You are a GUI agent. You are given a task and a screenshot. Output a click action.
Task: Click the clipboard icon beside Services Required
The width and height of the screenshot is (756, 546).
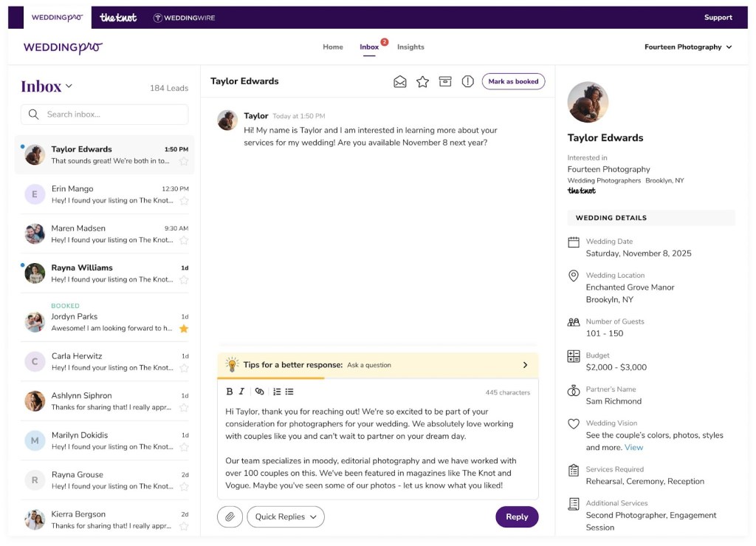tap(573, 471)
